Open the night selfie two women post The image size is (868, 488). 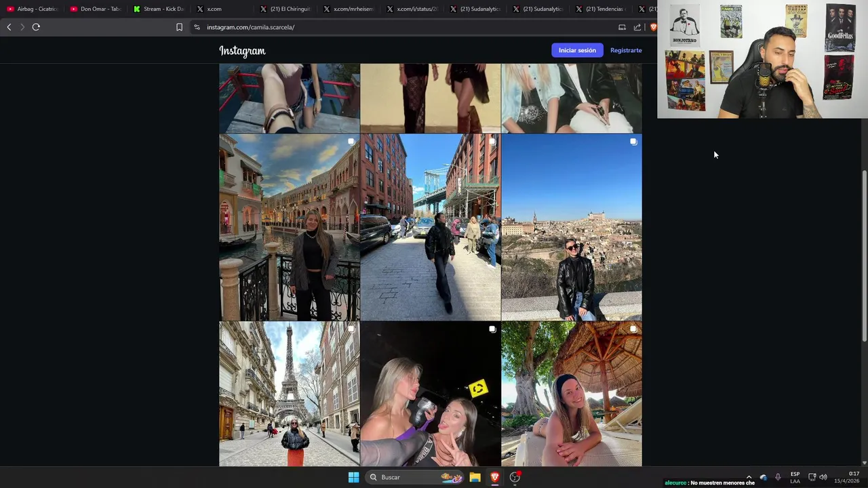431,394
